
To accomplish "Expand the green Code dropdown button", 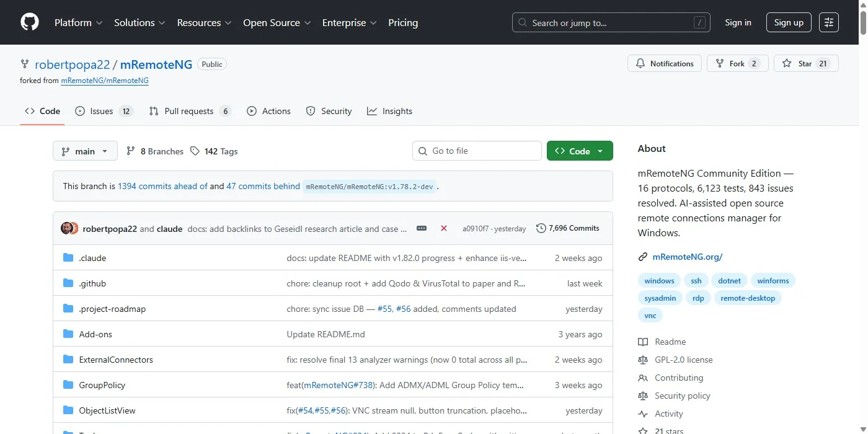I will 580,151.
